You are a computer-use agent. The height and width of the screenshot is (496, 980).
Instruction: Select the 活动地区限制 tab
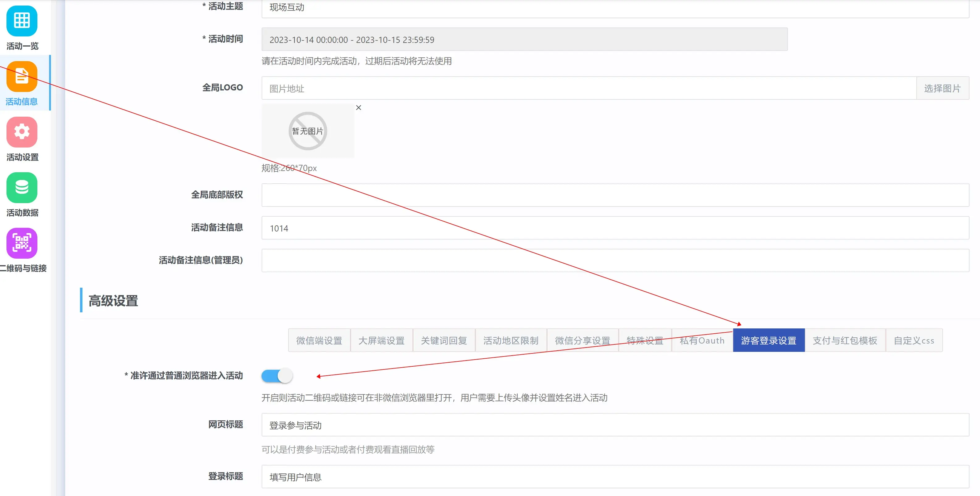point(511,340)
